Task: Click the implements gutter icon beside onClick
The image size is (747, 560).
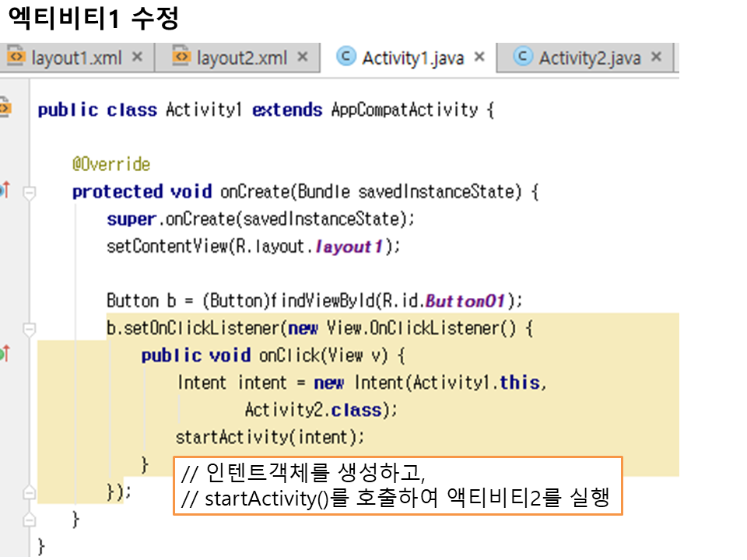Action: [x=5, y=355]
